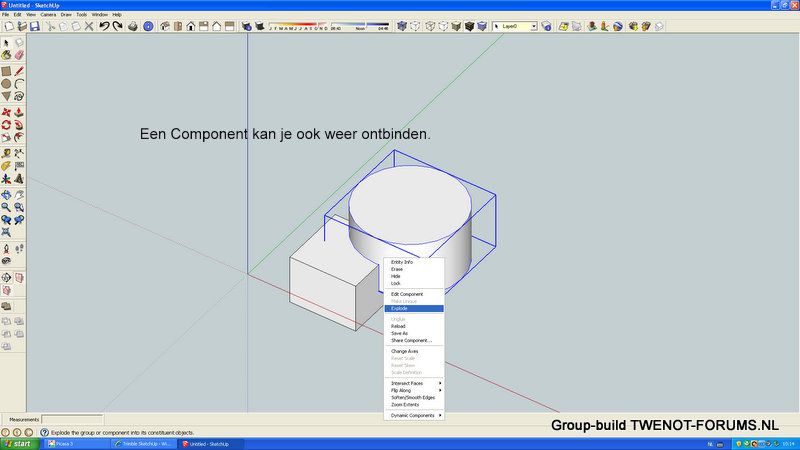Click the Undo arrow icon

[104, 26]
